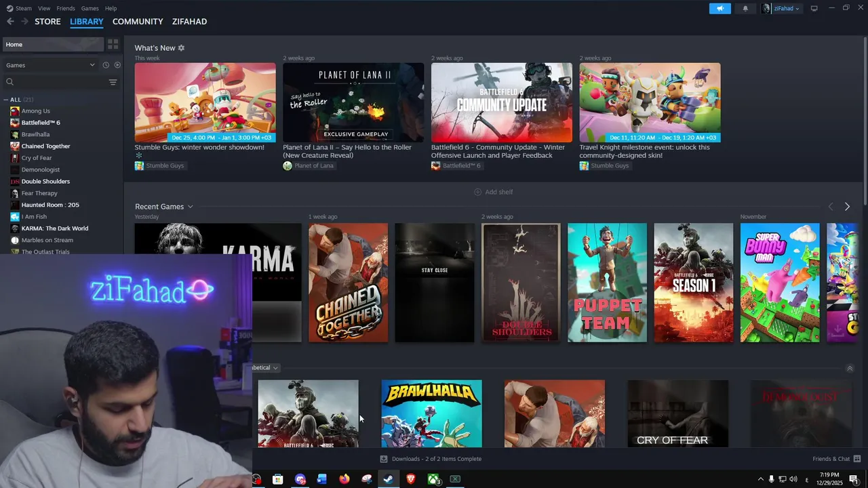Viewport: 868px width, 488px height.
Task: Open the Super Bunny Man cover
Action: tap(780, 283)
